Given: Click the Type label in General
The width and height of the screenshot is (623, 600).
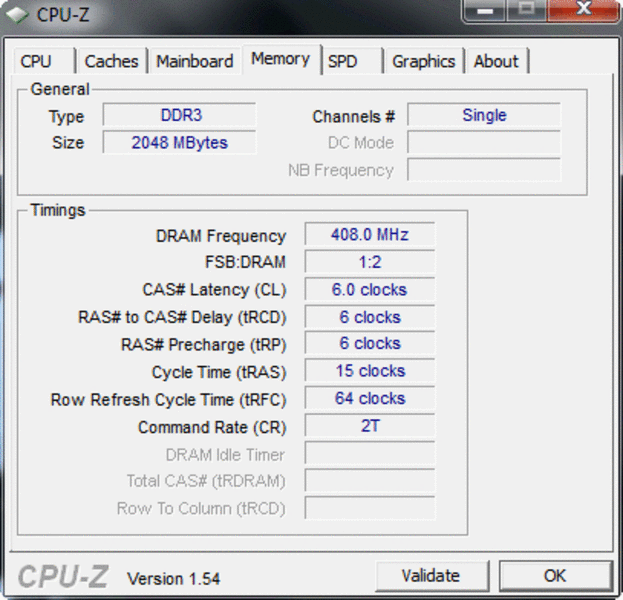Looking at the screenshot, I should tap(66, 117).
